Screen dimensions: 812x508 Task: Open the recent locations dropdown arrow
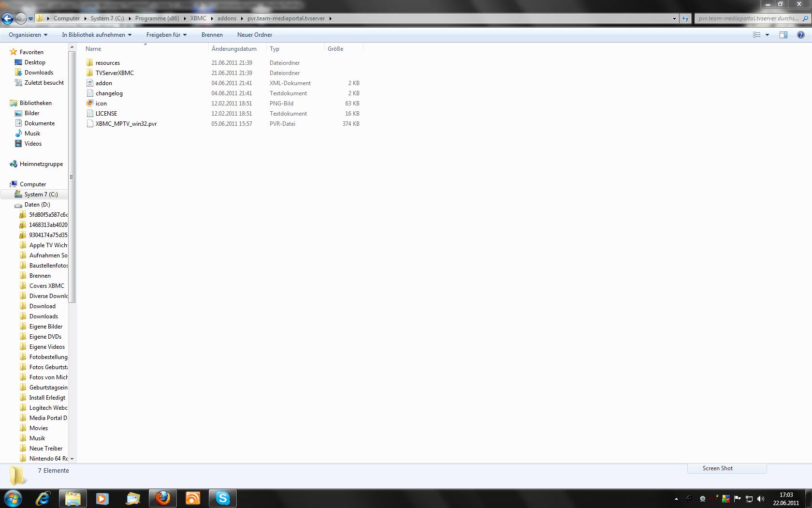click(x=30, y=19)
